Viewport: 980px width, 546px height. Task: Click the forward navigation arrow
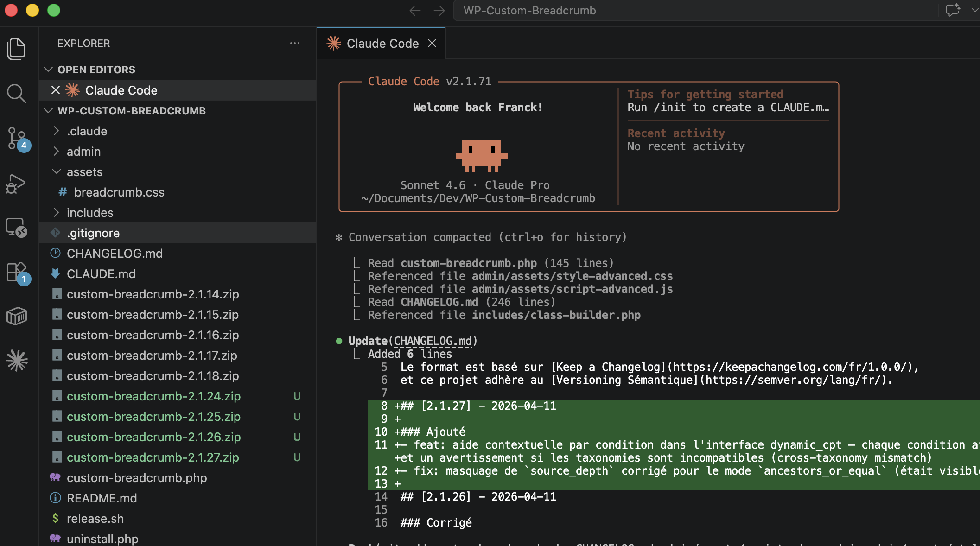pos(439,10)
